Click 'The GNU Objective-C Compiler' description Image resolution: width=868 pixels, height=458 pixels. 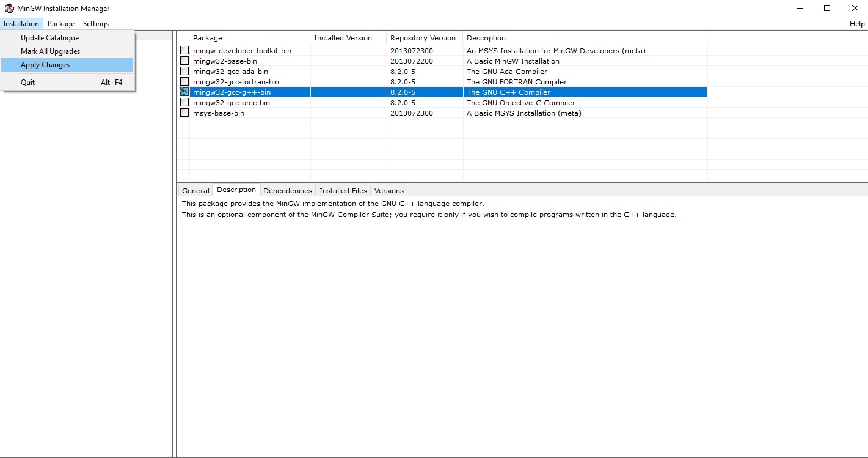(x=521, y=103)
